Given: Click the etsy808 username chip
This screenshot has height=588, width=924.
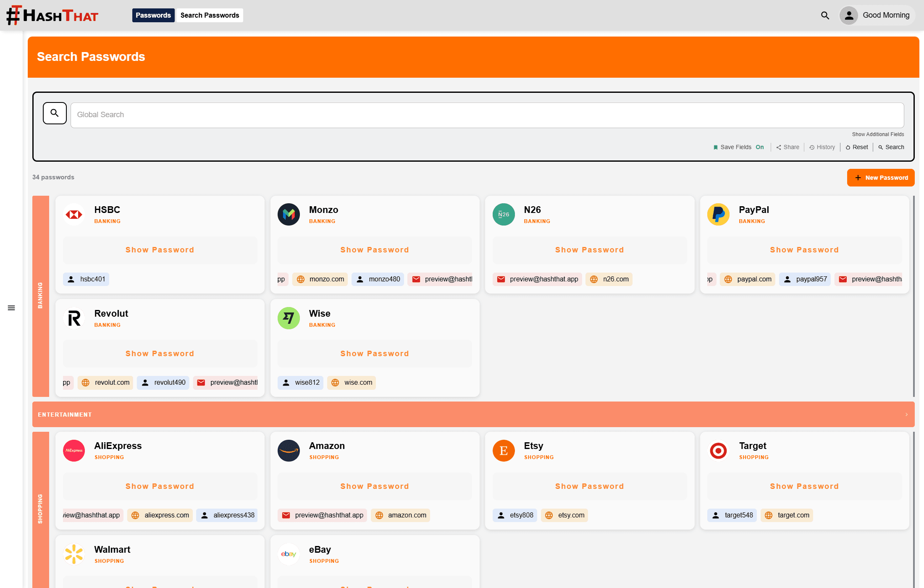Looking at the screenshot, I should coord(515,515).
